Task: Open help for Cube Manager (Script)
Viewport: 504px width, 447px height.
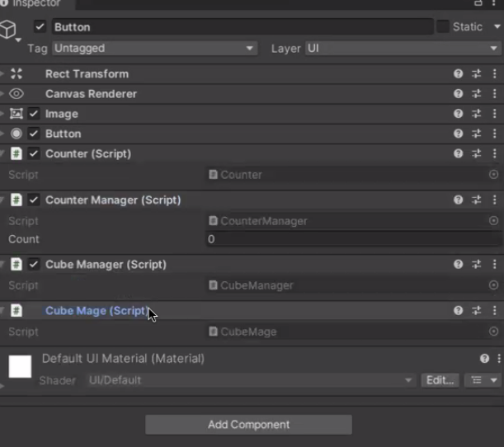Action: coord(458,264)
